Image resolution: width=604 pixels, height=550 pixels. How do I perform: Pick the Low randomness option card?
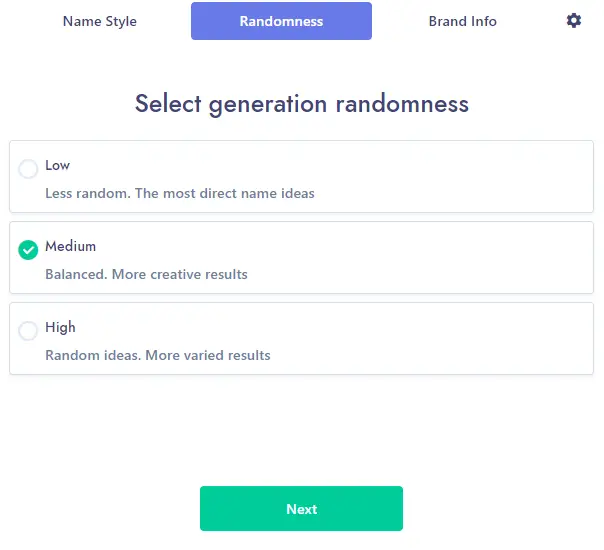301,176
